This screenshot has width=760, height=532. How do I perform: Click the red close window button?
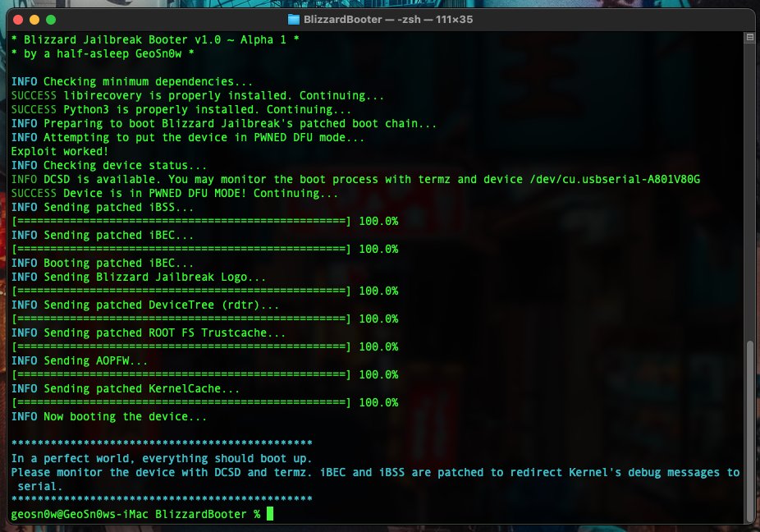tap(18, 20)
